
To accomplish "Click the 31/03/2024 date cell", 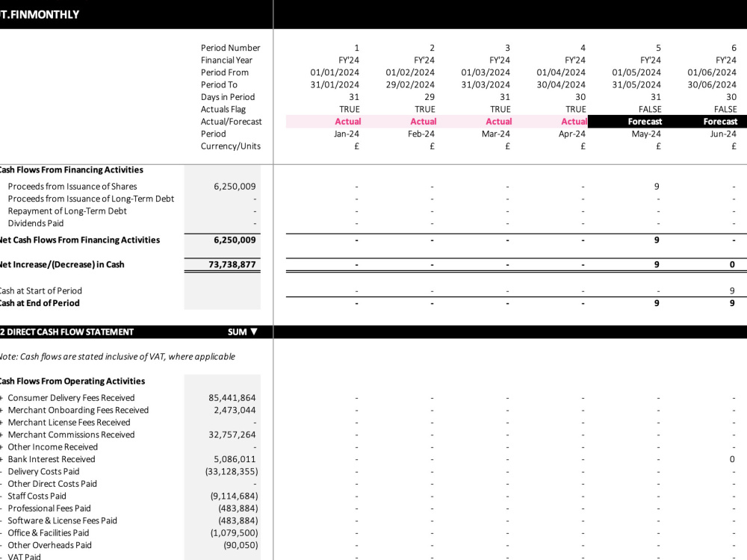I will 485,85.
